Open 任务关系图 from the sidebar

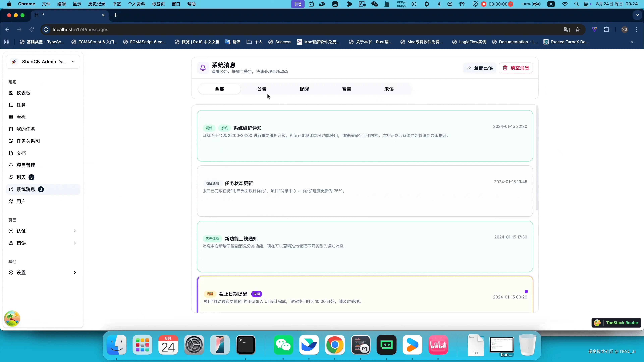coord(28,141)
